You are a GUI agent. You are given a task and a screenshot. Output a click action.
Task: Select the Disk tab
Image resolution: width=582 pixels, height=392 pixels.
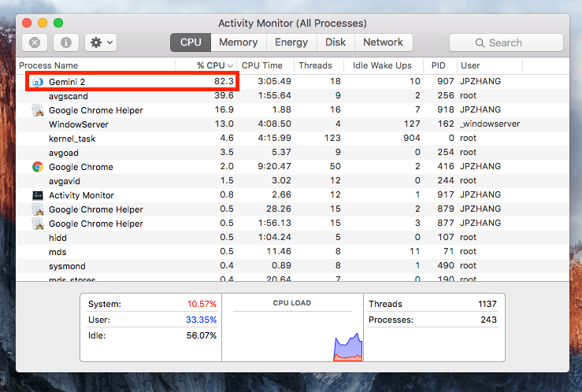(335, 43)
